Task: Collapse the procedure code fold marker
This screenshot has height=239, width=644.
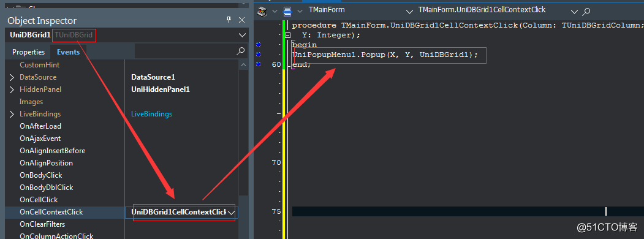Action: coord(288,36)
